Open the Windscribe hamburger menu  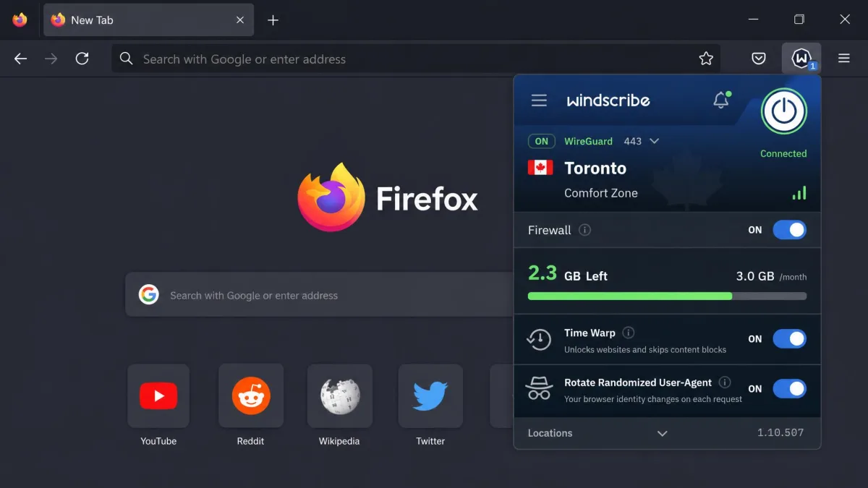(539, 100)
